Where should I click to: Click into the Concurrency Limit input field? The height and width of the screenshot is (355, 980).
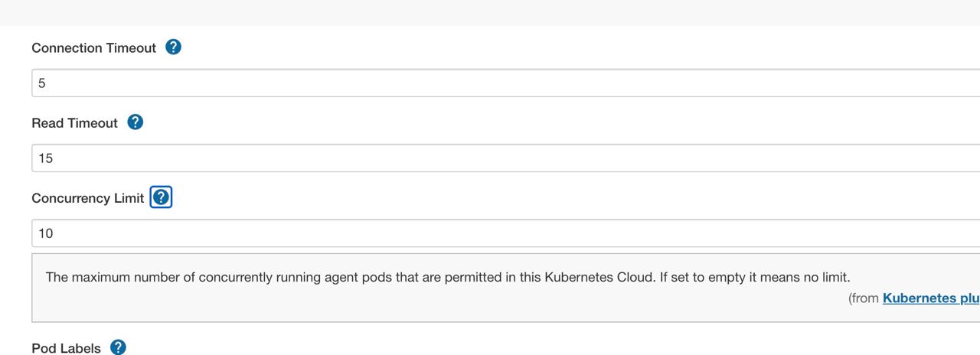coord(505,233)
